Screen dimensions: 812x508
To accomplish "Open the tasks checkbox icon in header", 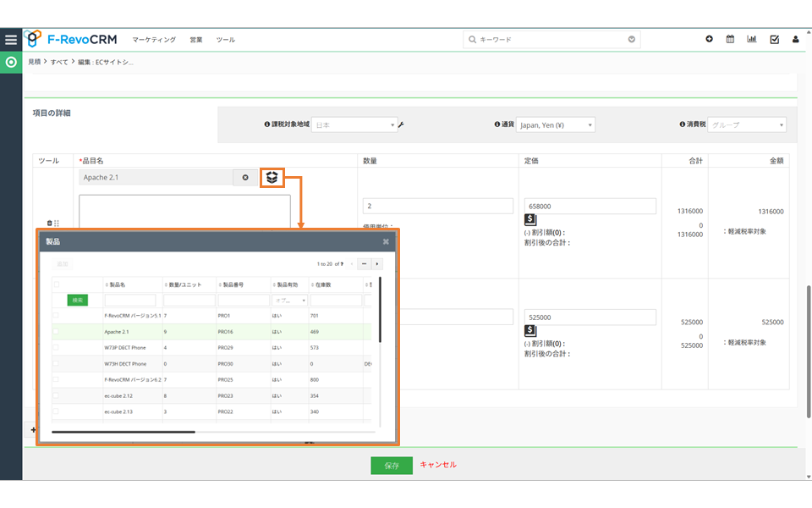I will pos(774,40).
